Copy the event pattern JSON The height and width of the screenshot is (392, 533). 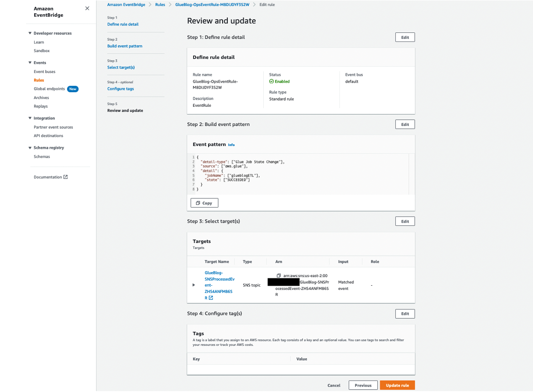(x=204, y=203)
